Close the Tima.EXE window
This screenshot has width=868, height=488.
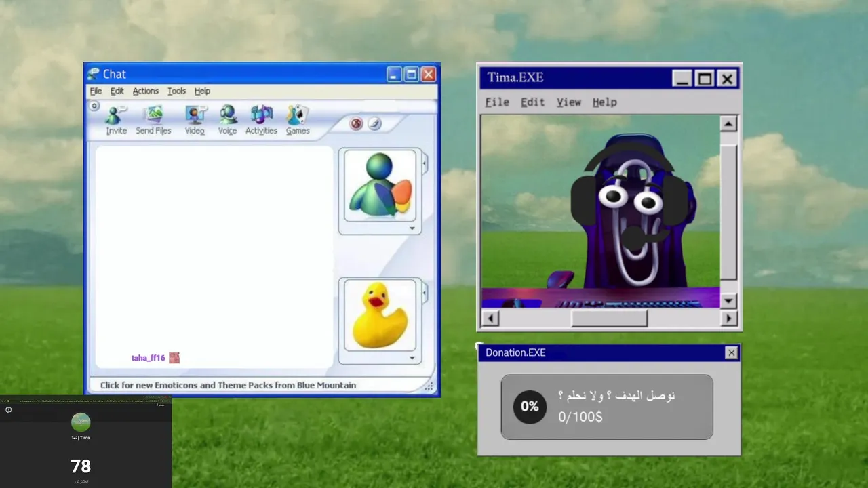point(727,79)
